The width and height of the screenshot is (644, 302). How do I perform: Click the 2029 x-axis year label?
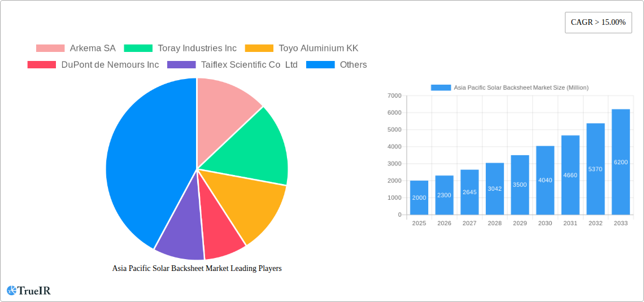pos(520,223)
